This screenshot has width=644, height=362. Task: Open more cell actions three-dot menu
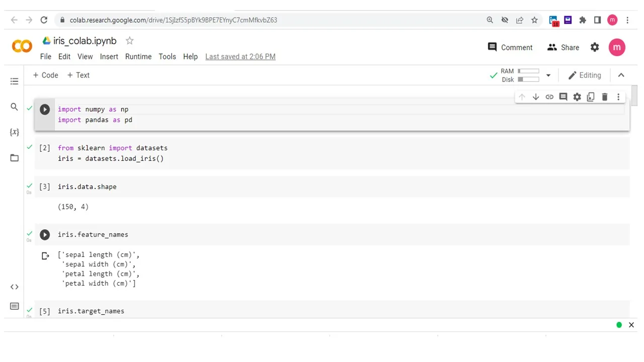[x=618, y=97]
